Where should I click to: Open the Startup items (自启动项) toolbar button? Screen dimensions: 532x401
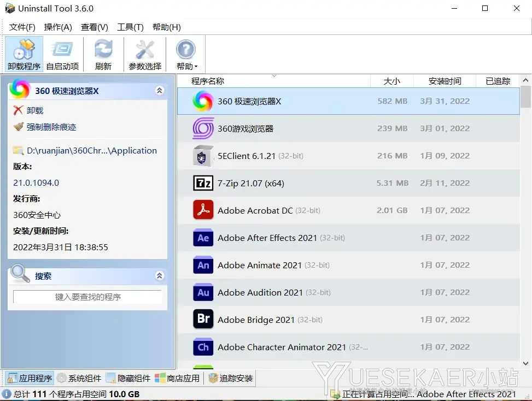tap(62, 54)
